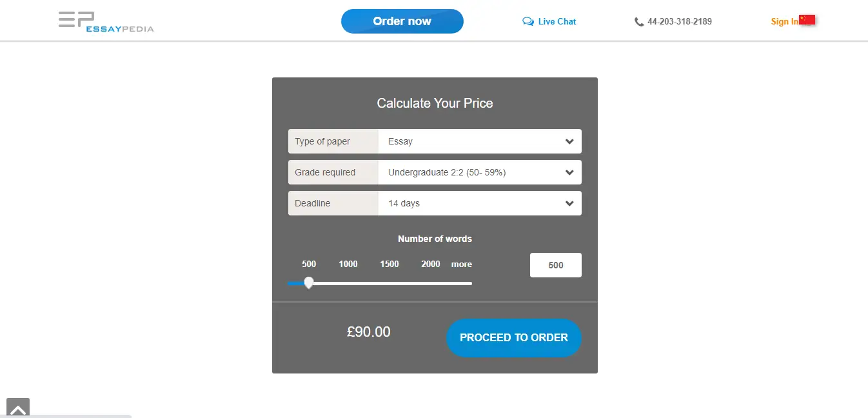Click the flag icon next to Sign In
Screen dimensions: 868x418
[809, 20]
